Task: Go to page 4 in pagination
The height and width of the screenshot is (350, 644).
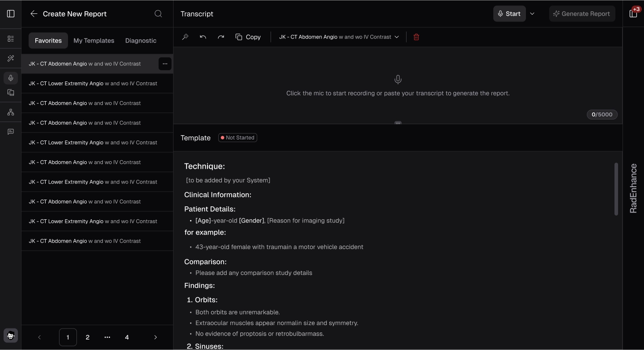Action: (x=127, y=337)
